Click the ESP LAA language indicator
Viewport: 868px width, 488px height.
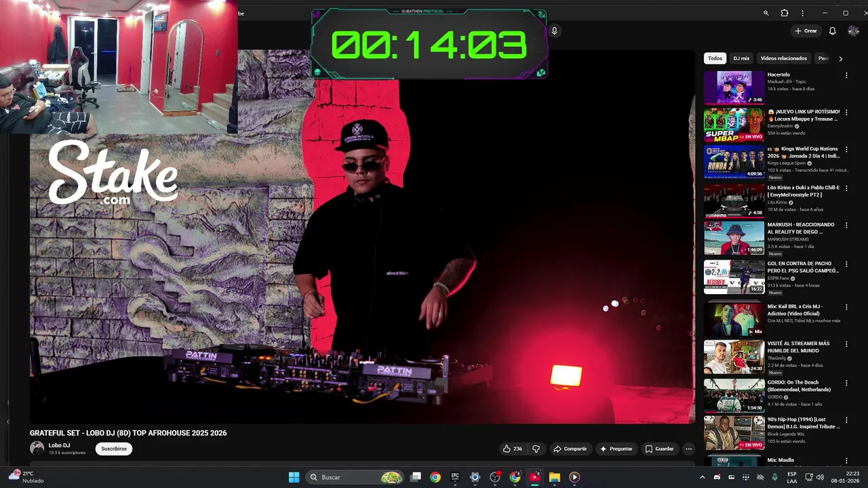[791, 477]
